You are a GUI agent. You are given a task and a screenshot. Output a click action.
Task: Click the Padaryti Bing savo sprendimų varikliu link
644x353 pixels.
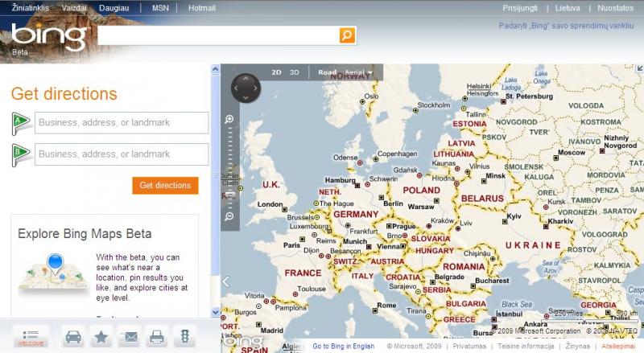click(x=567, y=26)
